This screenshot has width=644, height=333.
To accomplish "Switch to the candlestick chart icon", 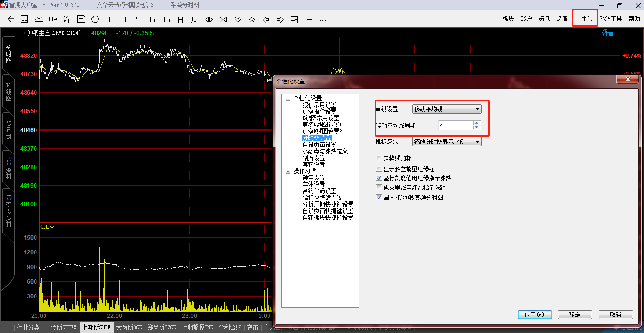I will [x=53, y=19].
